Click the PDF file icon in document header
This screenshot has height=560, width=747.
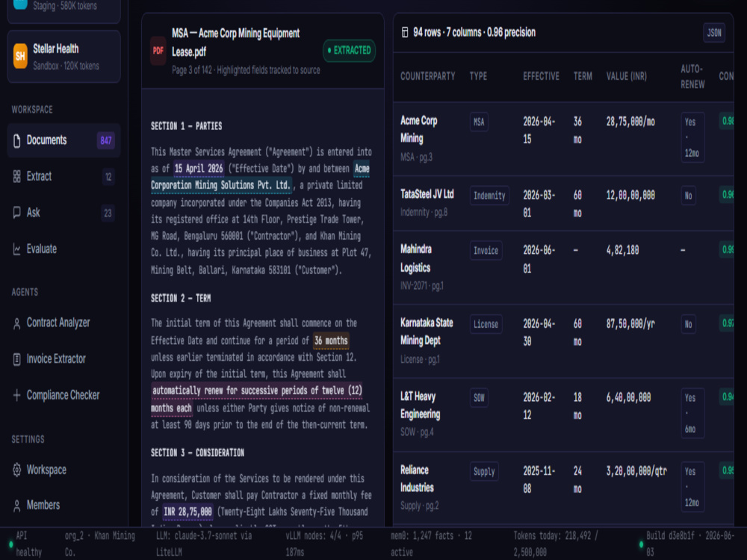coord(158,51)
